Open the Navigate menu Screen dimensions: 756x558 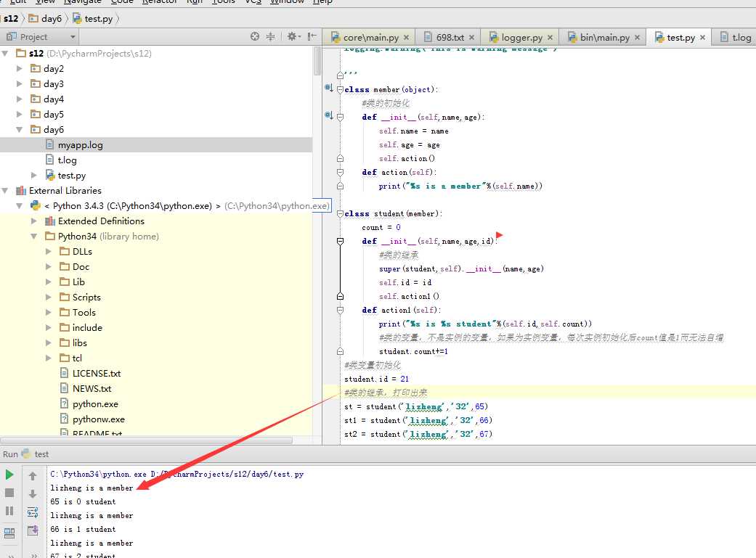coord(83,2)
